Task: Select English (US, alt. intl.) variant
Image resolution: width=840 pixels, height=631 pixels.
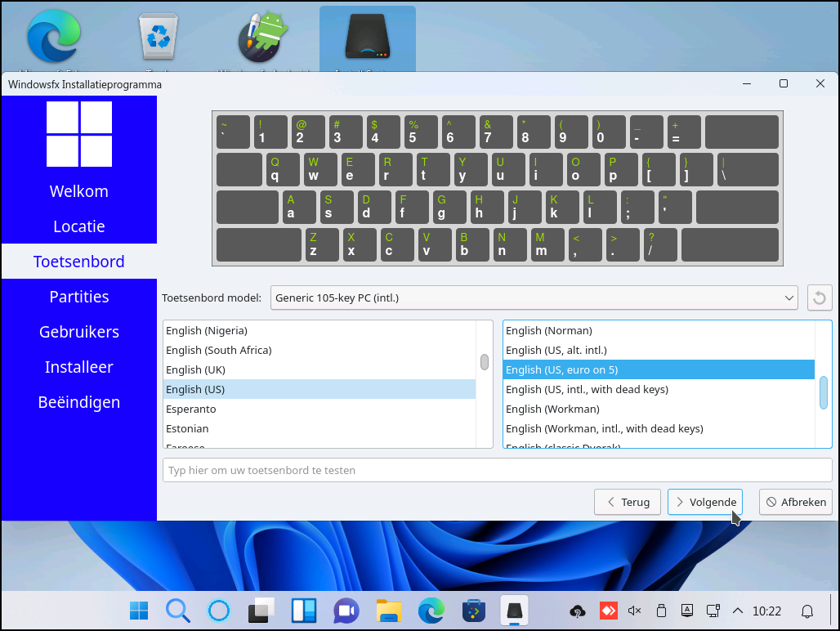Action: coord(659,351)
